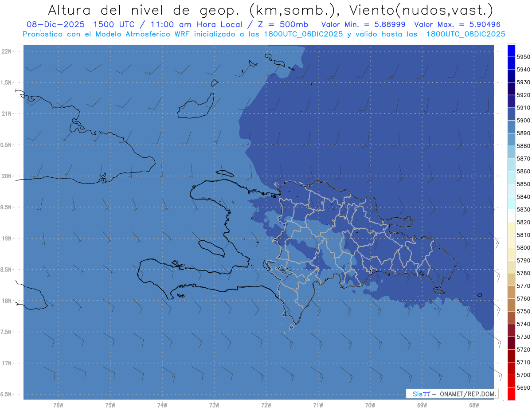
Task: Click the '5710' colorbar label
Action: [x=524, y=362]
